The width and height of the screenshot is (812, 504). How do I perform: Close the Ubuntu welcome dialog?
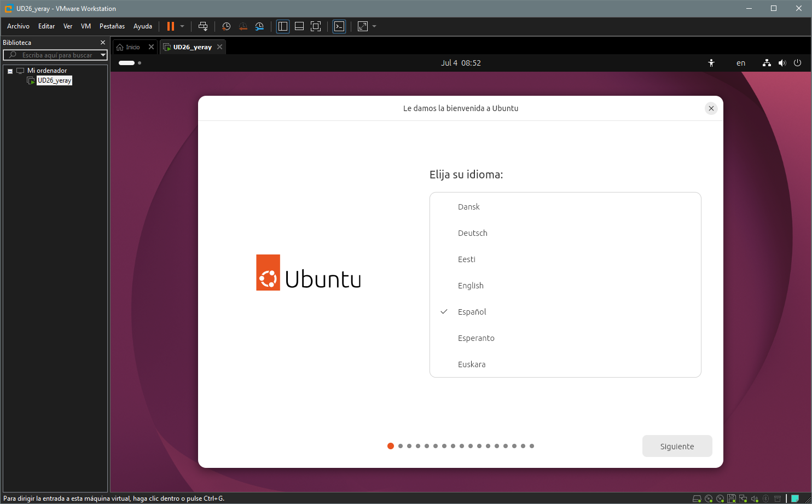click(x=711, y=108)
